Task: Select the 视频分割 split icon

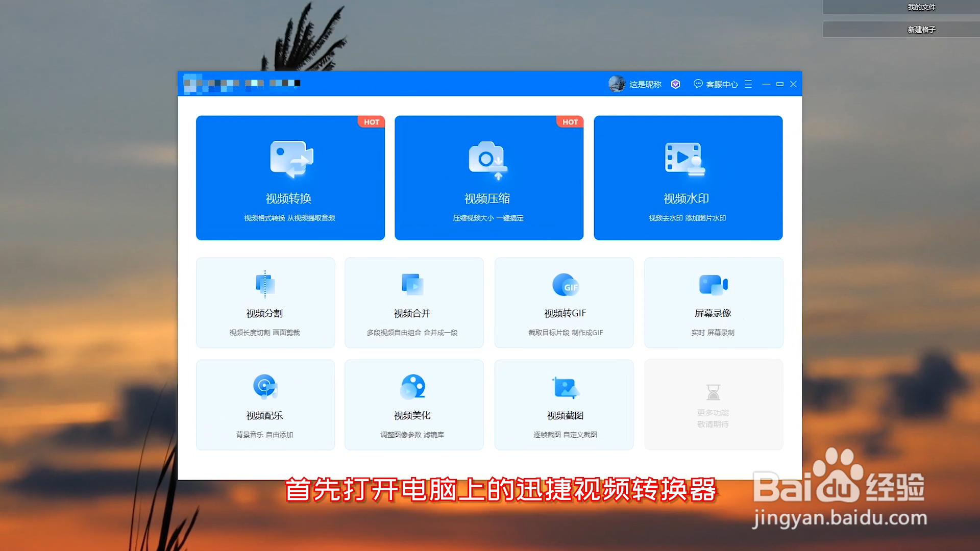Action: 265,285
